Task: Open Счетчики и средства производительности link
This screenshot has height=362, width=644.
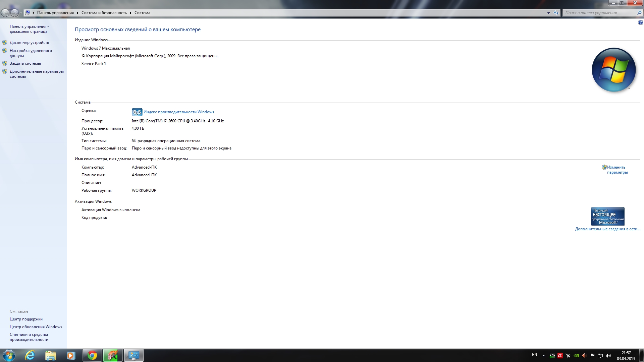Action: (29, 337)
